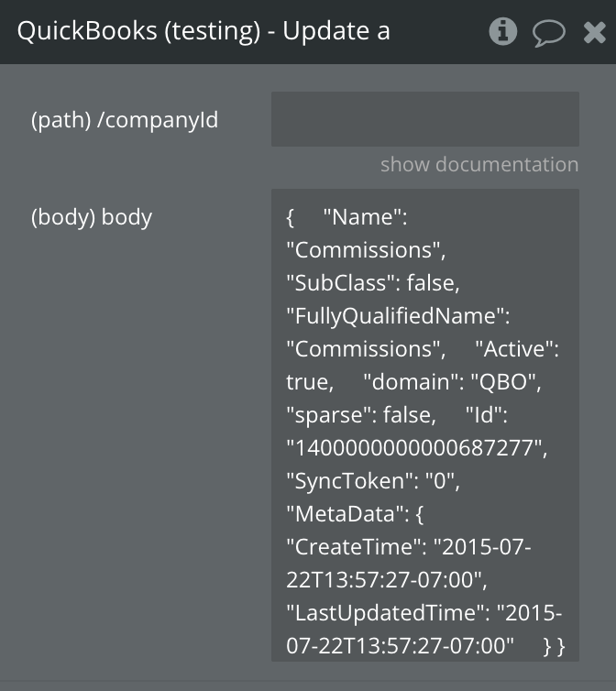Click the info icon in the header
This screenshot has width=616, height=691.
click(502, 32)
